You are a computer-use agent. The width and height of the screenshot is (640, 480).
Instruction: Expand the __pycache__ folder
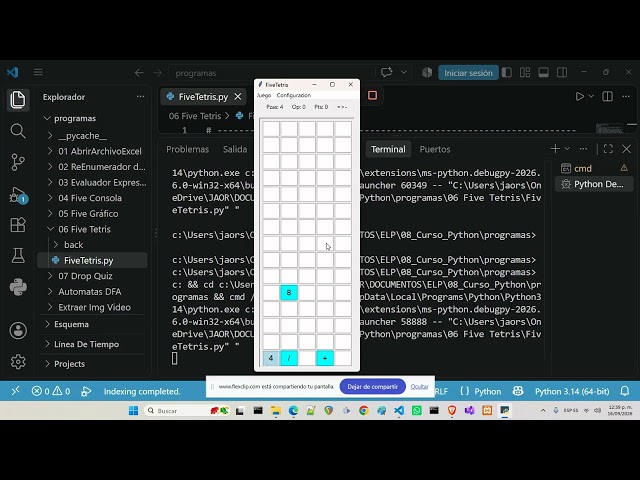50,136
